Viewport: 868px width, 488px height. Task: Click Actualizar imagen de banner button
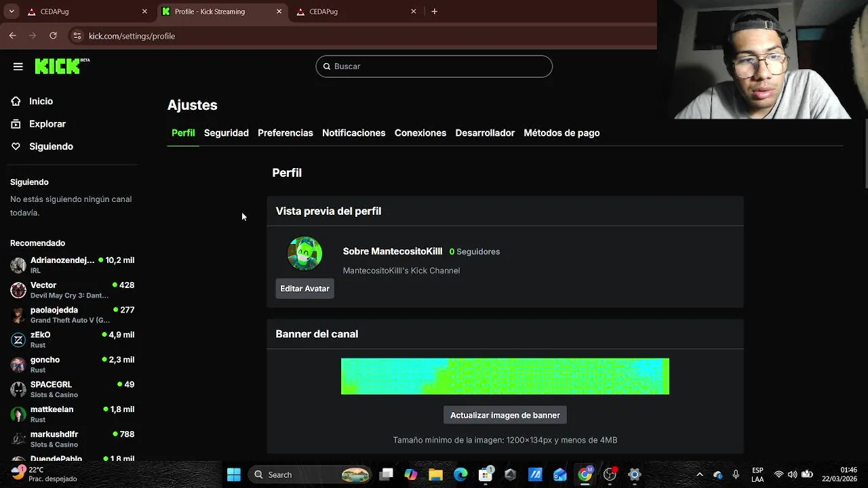point(505,415)
